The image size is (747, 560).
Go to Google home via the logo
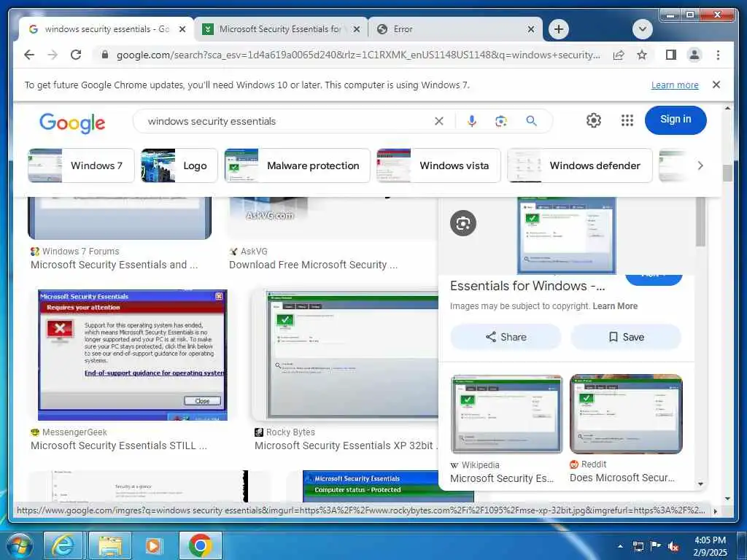72,123
